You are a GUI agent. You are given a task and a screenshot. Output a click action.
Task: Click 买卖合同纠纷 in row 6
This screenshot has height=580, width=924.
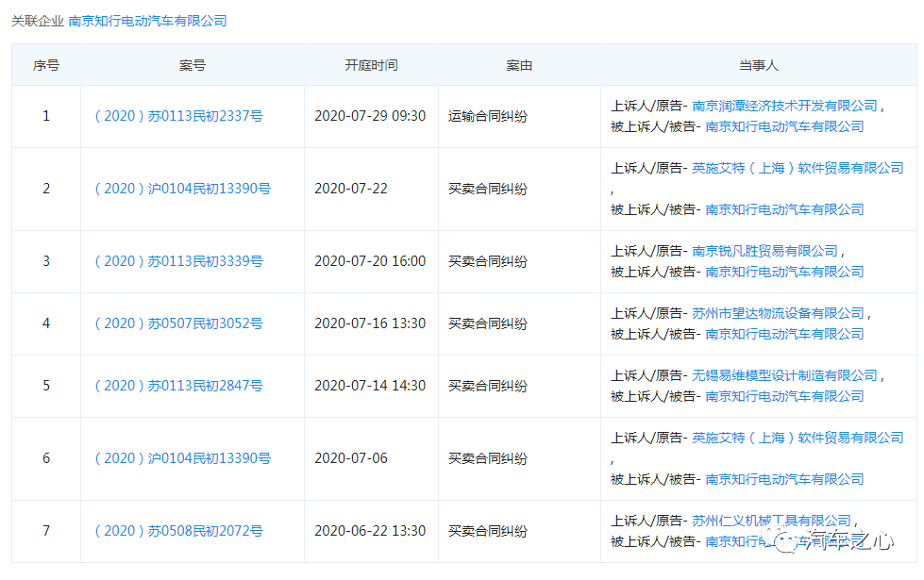coord(488,458)
